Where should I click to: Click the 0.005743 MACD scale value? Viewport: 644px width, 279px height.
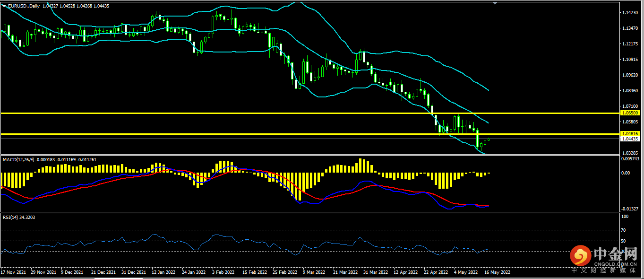coord(631,158)
